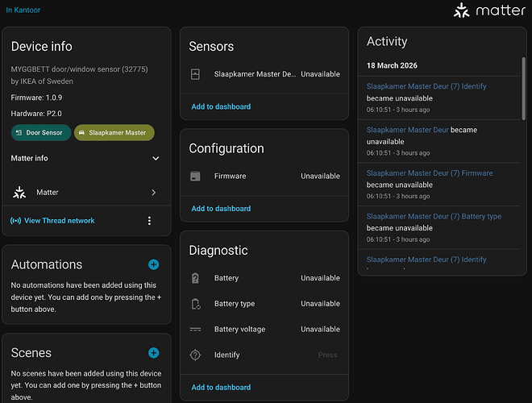This screenshot has width=532, height=403.
Task: Click the Battery type icon
Action: [196, 304]
